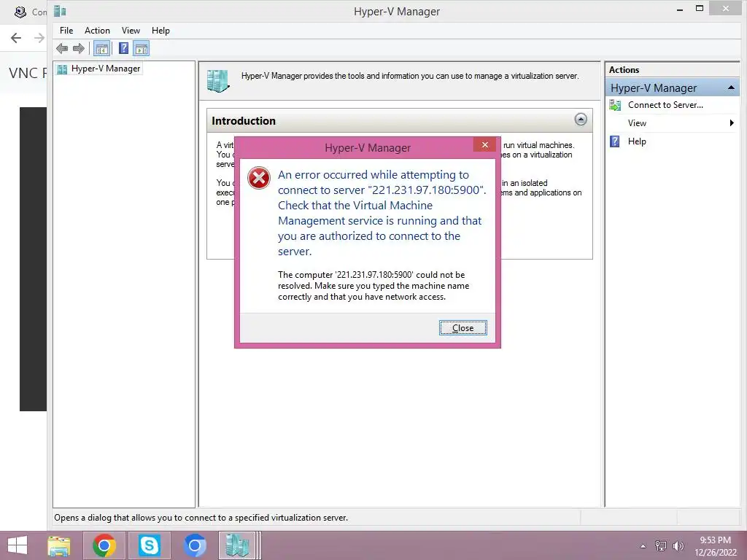Screen dimensions: 747x560
Task: Toggle Show/Hide Action Pane toolbar icon
Action: click(x=141, y=48)
